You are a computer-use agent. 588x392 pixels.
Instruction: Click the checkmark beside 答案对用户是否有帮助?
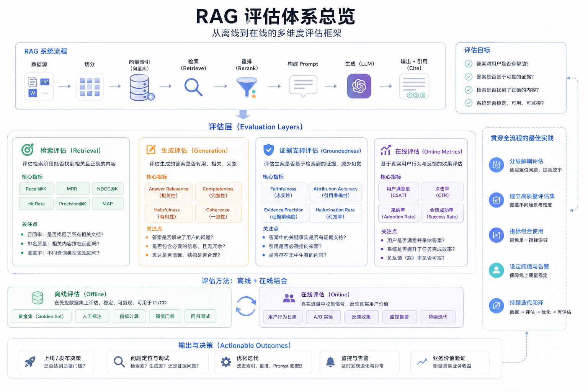pyautogui.click(x=469, y=64)
